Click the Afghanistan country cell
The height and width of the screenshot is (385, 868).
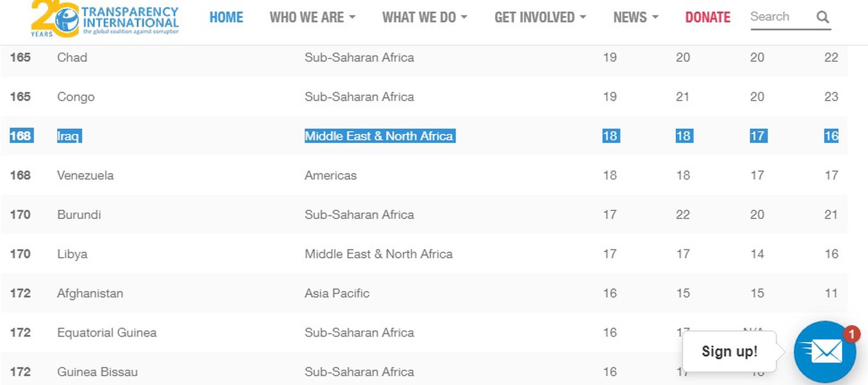click(x=90, y=293)
